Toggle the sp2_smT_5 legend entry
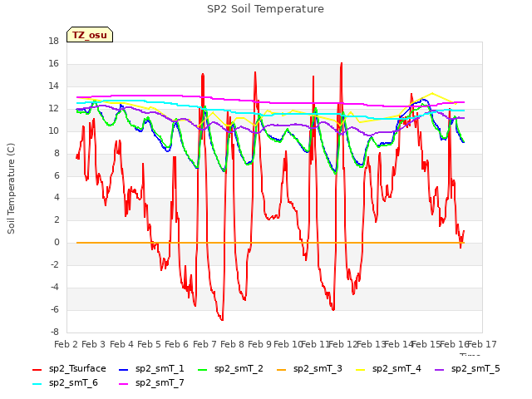Image resolution: width=532 pixels, height=399 pixels. (x=467, y=369)
